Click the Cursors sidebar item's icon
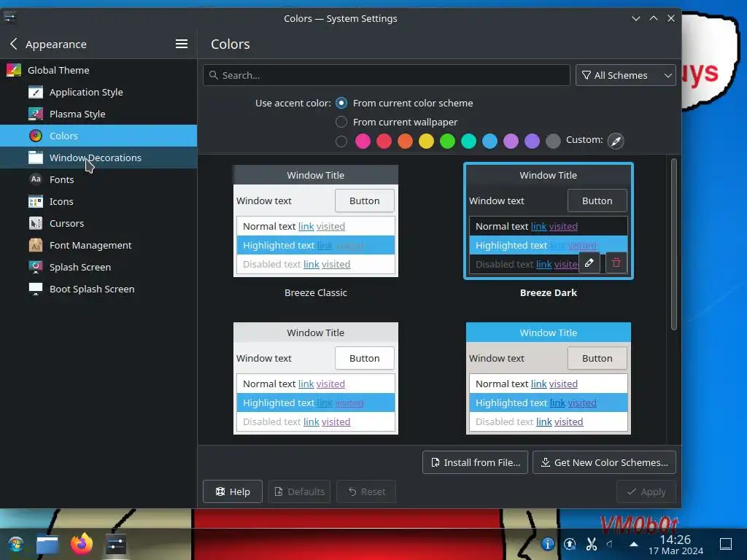This screenshot has height=560, width=747. (36, 223)
